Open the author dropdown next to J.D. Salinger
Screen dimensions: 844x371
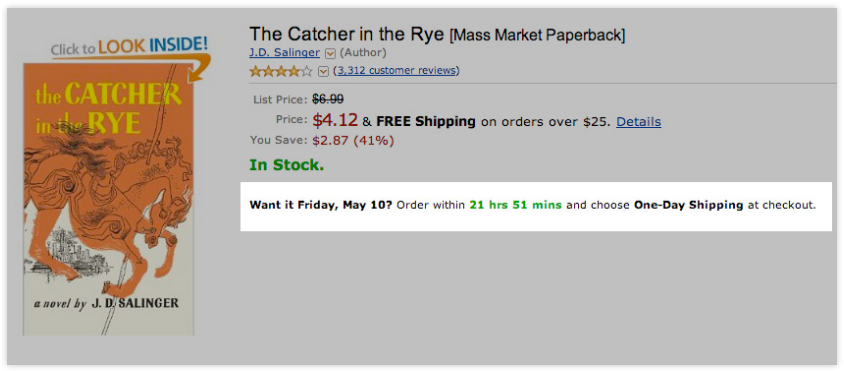point(330,53)
